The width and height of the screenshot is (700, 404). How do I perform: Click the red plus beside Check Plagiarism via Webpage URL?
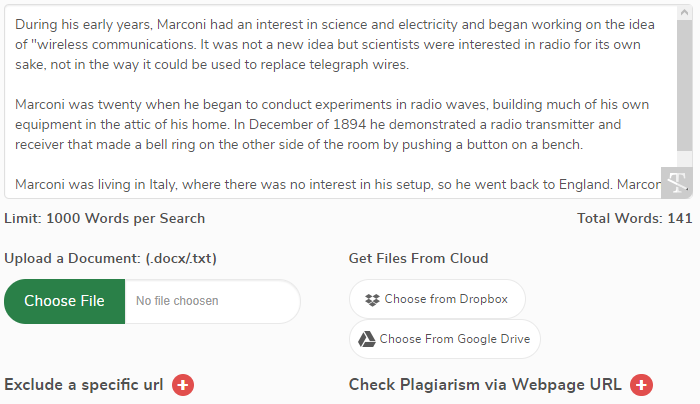coord(642,385)
